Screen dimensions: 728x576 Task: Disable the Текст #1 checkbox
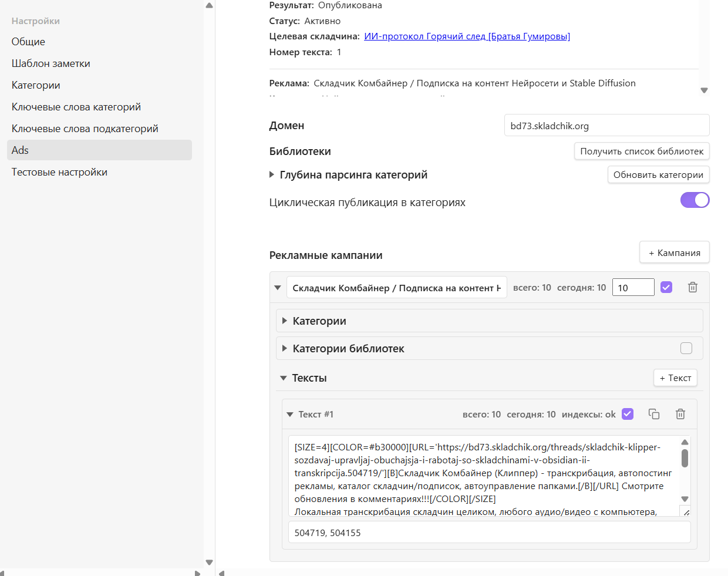click(628, 414)
